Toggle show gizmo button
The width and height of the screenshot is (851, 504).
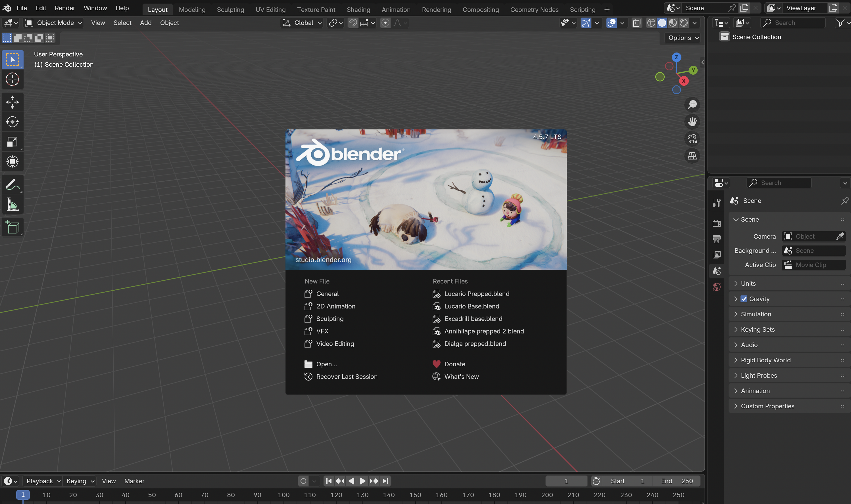pos(586,23)
